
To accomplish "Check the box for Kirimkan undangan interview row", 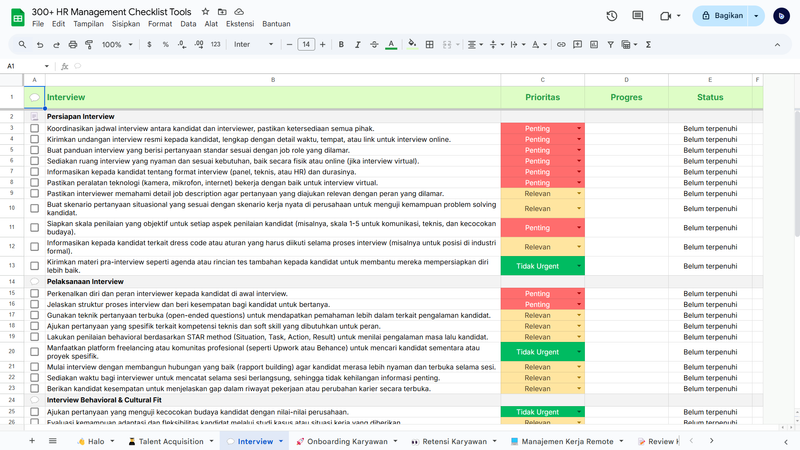I will 35,139.
